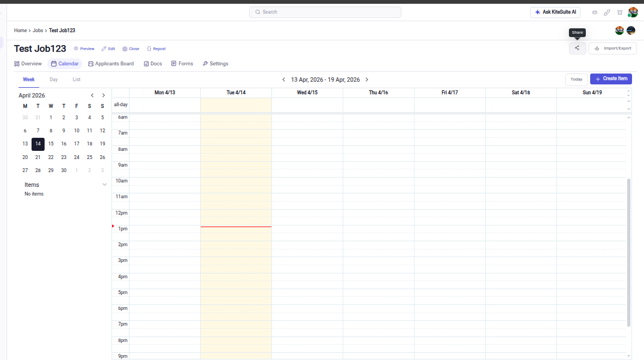Click the link icon in top header

pyautogui.click(x=607, y=13)
